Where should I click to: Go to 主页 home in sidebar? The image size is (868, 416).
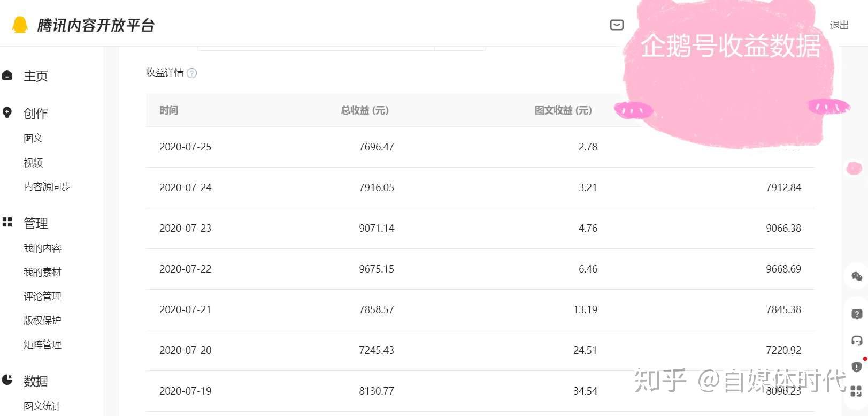point(35,76)
